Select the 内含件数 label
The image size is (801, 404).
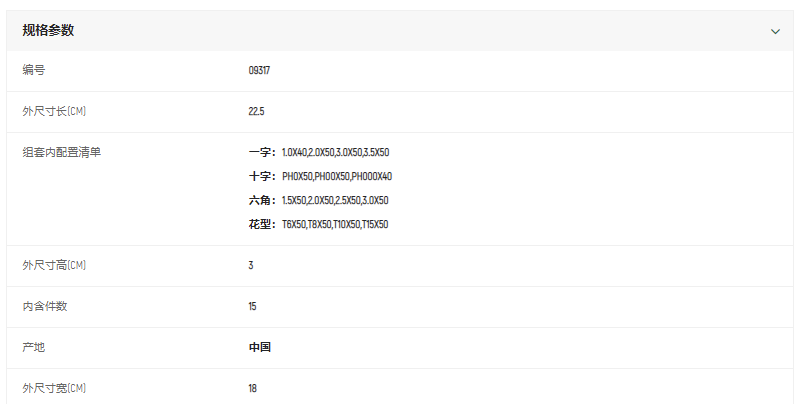click(45, 306)
